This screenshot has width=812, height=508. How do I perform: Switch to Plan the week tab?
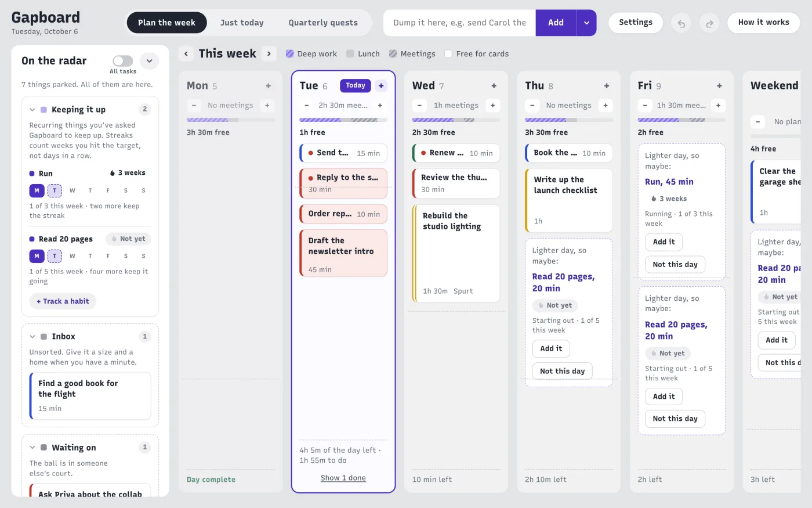pyautogui.click(x=166, y=23)
